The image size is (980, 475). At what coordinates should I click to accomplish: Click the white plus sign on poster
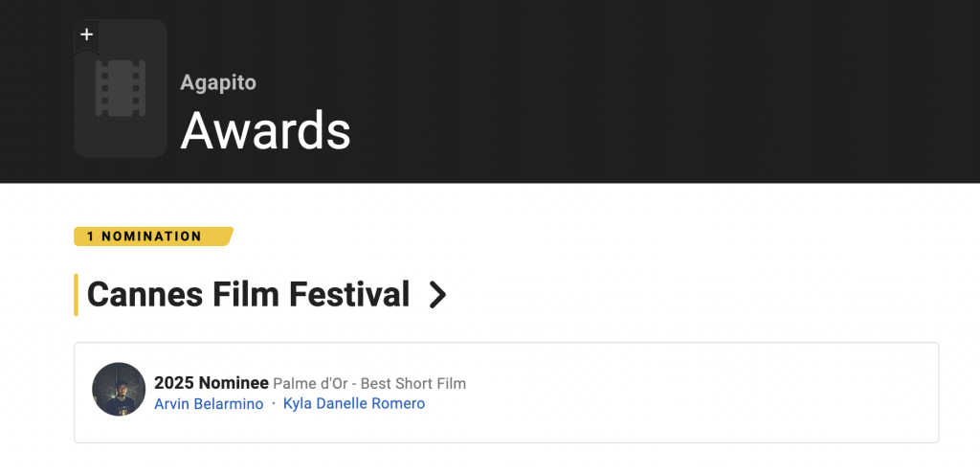(87, 34)
